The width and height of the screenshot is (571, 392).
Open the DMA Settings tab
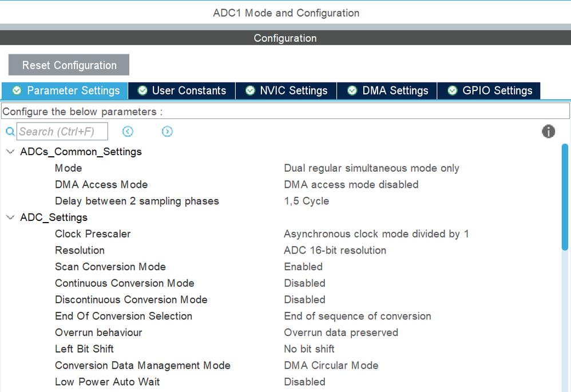395,90
